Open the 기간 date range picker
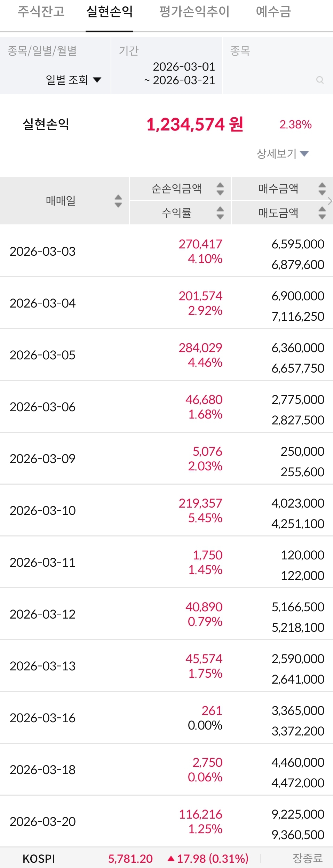The width and height of the screenshot is (333, 868). [180, 73]
